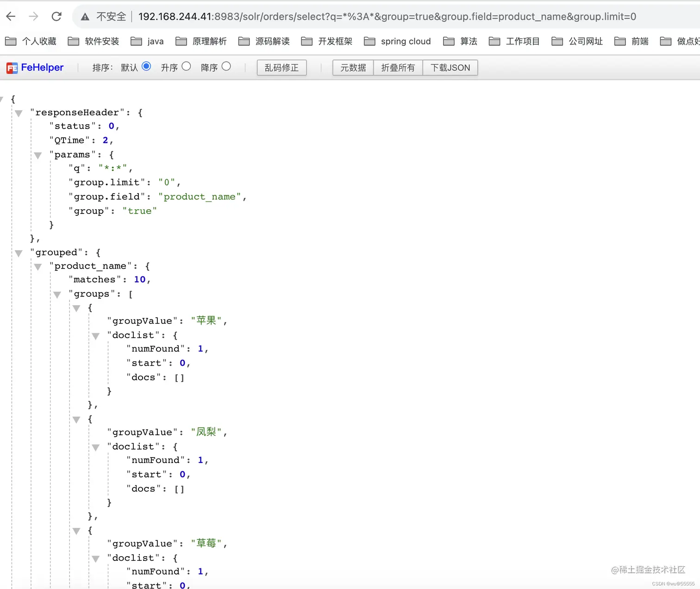
Task: Select the 升序 sort radio button
Action: pos(186,66)
